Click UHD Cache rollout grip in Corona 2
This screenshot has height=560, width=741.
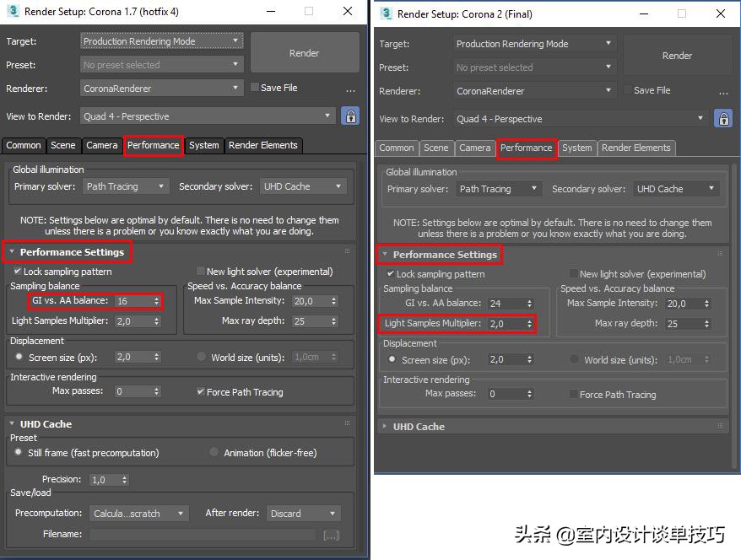pos(720,426)
